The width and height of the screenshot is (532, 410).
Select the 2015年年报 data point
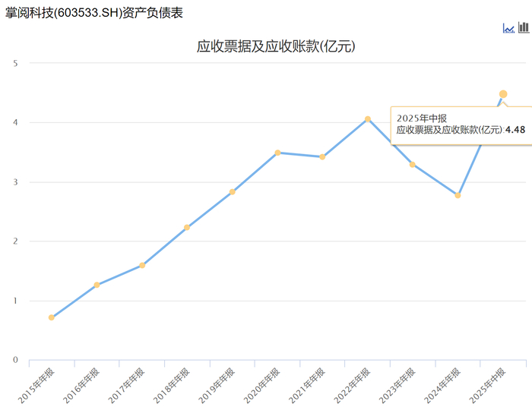click(52, 317)
